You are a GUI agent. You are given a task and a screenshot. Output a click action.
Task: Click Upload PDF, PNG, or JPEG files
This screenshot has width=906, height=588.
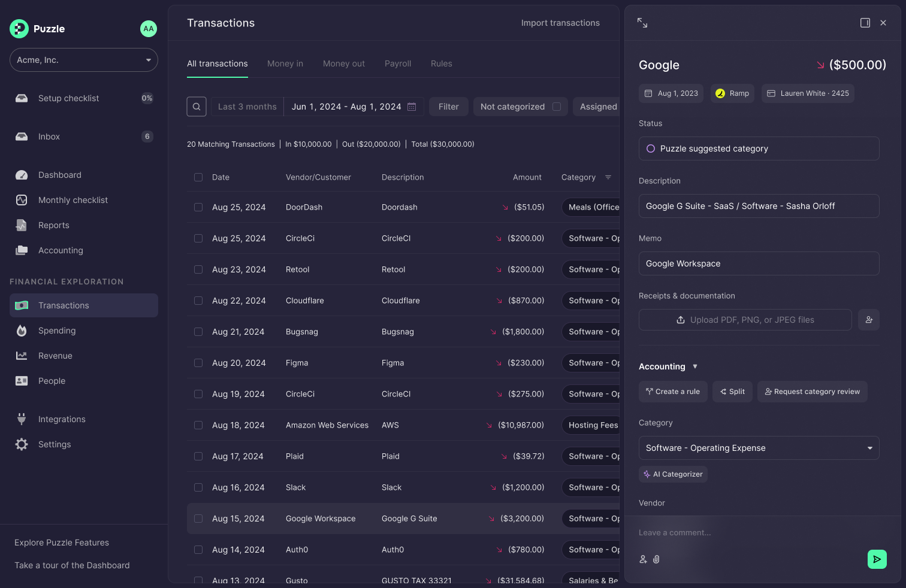click(x=745, y=320)
